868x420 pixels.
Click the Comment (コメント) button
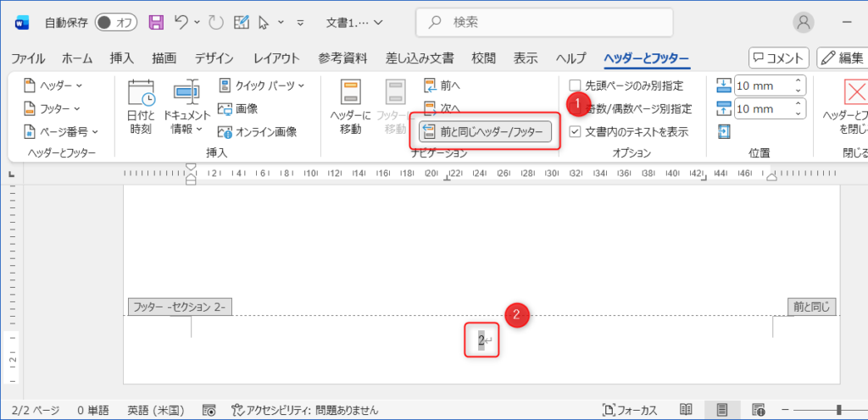(x=778, y=58)
